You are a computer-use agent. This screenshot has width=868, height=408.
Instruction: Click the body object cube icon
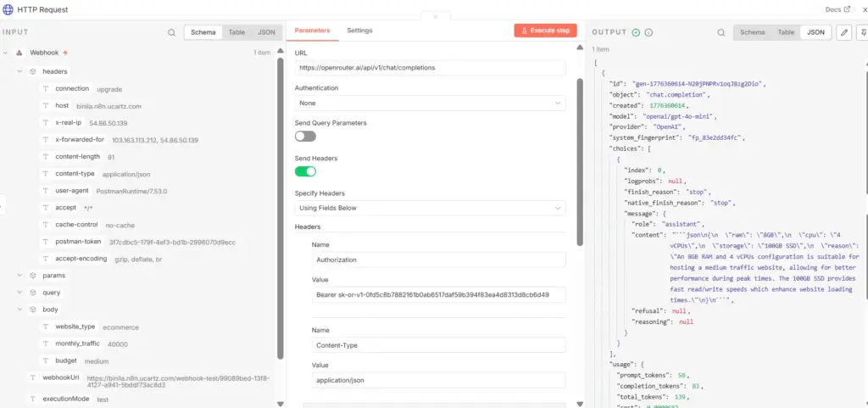pos(33,310)
